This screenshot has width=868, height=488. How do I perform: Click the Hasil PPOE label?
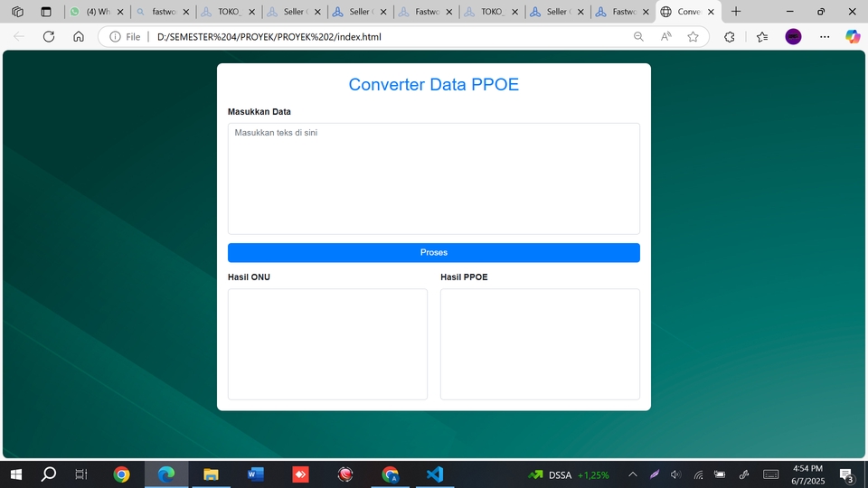[x=464, y=277]
